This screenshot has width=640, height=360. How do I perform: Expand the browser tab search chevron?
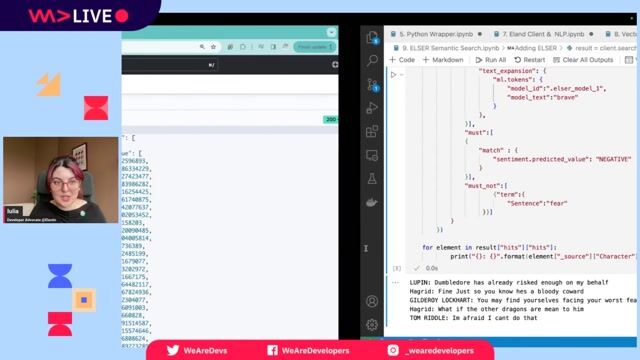point(331,32)
